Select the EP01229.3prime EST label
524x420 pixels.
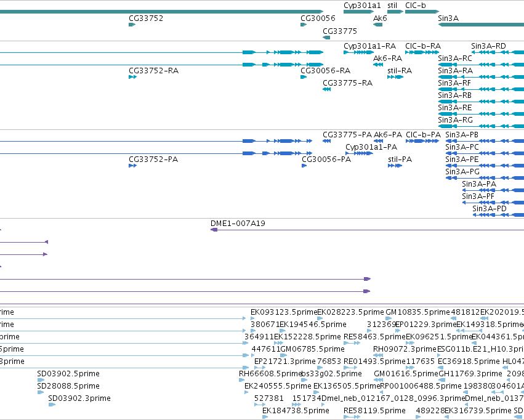425,325
